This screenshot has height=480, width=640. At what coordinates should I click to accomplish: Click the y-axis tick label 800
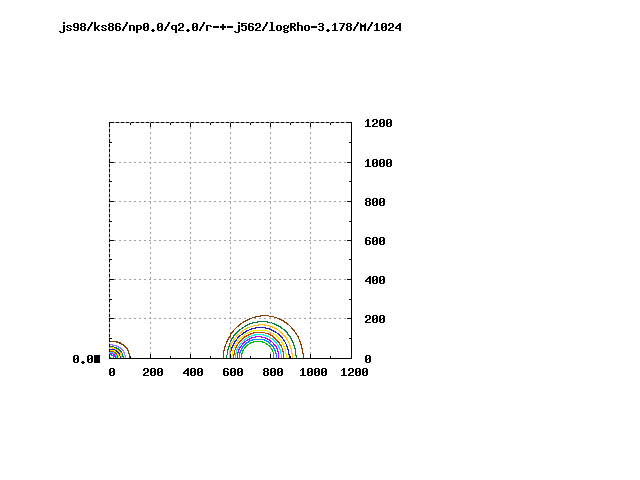click(375, 202)
